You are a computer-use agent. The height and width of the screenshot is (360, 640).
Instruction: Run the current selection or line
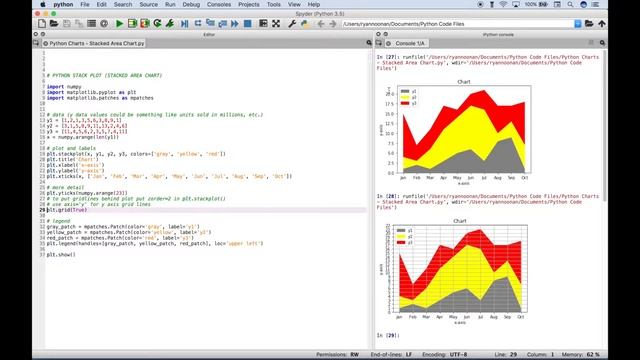pyautogui.click(x=170, y=24)
